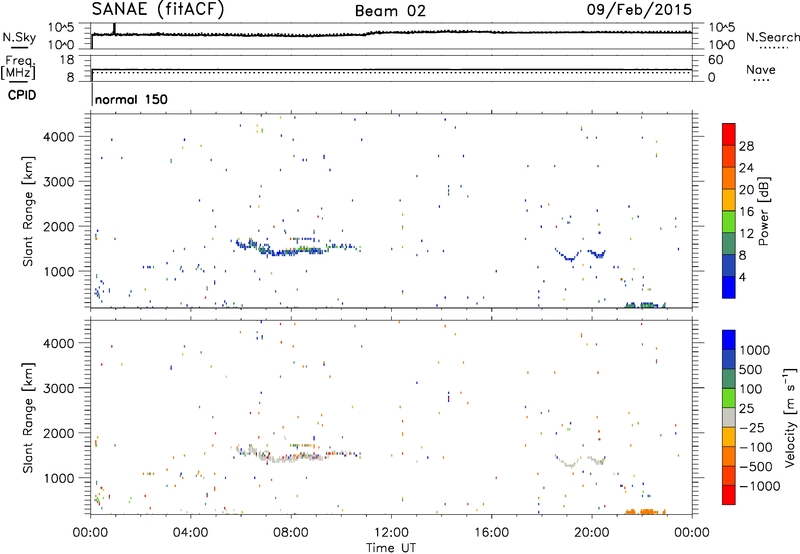Viewport: 800px width, 554px height.
Task: Click the '20:00' time axis tick label
Action: [x=592, y=533]
